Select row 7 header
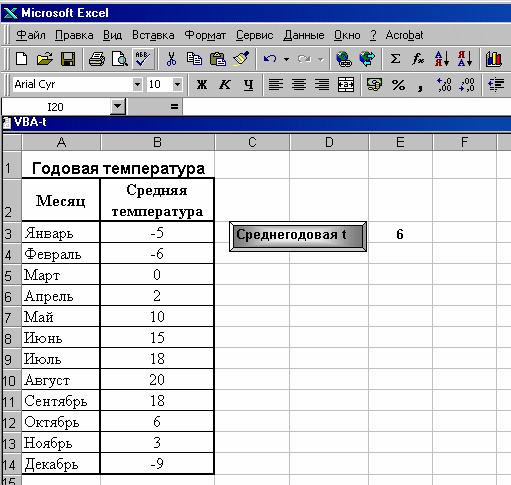This screenshot has width=511, height=485. [12, 317]
